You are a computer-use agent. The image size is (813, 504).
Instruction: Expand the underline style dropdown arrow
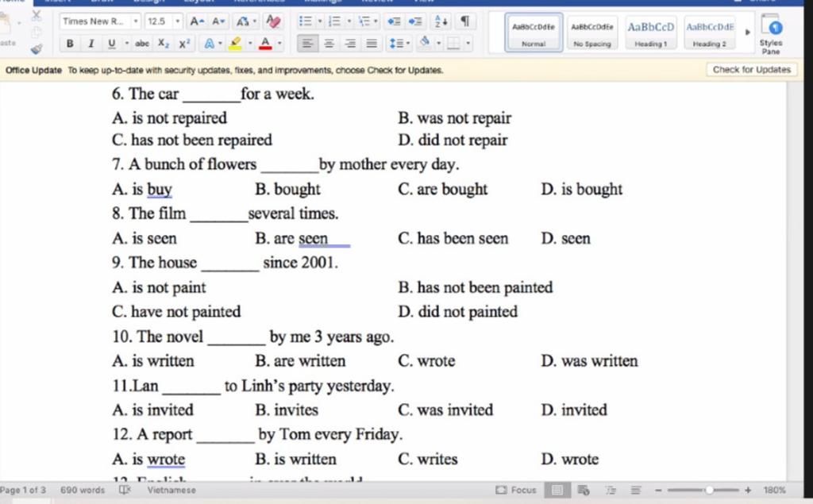(126, 44)
